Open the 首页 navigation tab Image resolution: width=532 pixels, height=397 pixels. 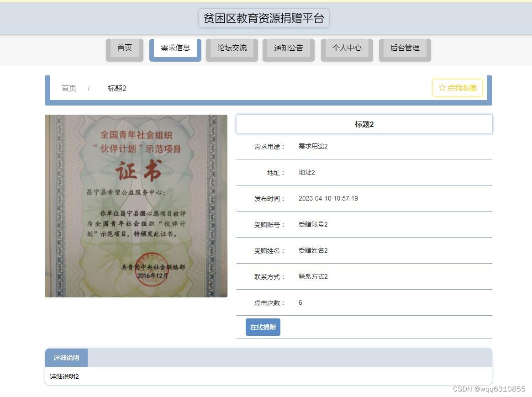[x=125, y=49]
